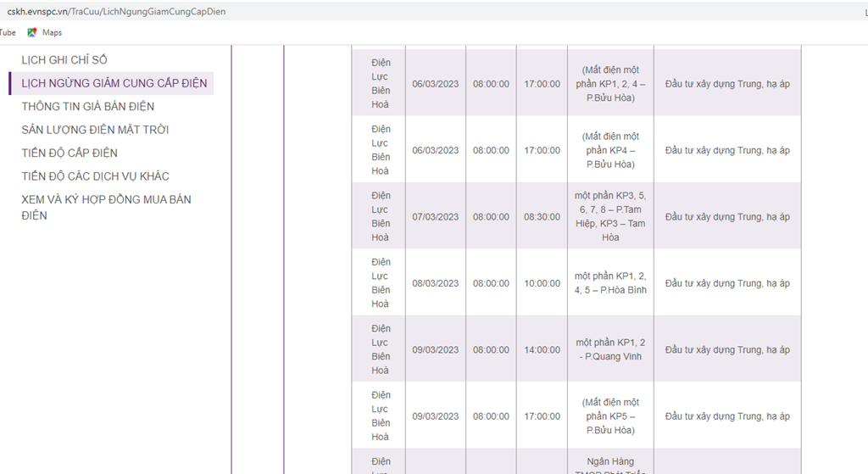Open the LỊCH GHI CHỈ SỐ menu item
Viewport: 868px width, 474px height.
(64, 60)
